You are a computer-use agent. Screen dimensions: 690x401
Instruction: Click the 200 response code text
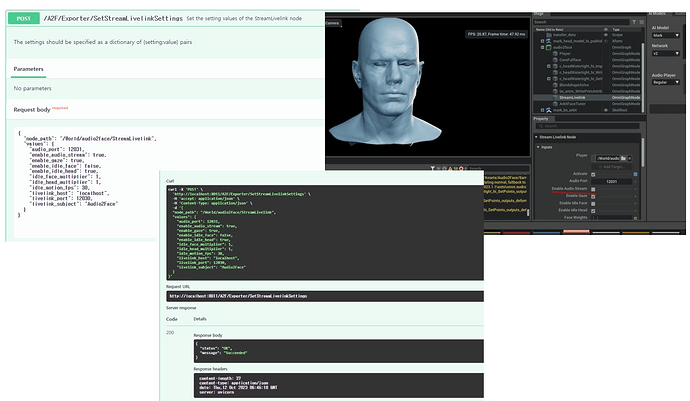pos(170,333)
